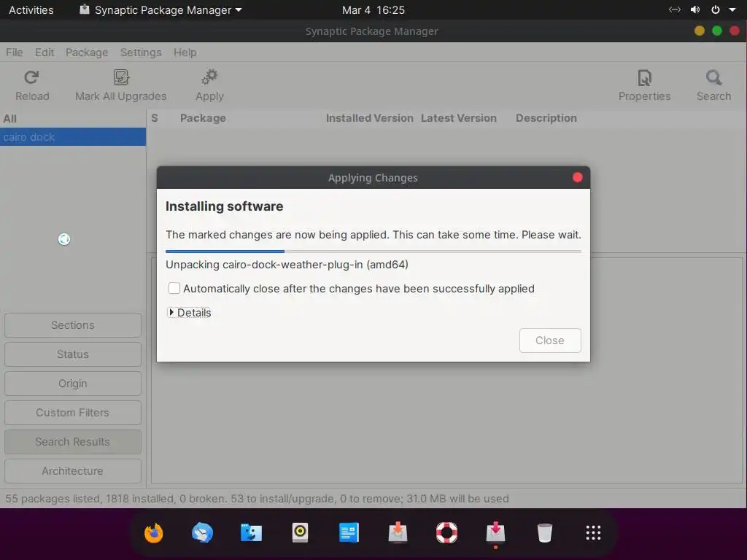
Task: Open the Help lifebuoy dock icon
Action: [446, 533]
